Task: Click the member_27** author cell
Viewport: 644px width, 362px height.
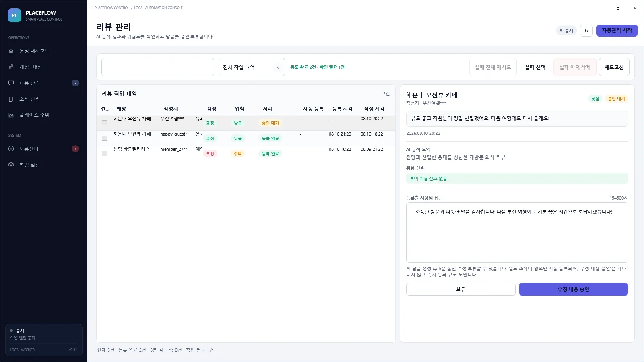Action: pos(173,149)
